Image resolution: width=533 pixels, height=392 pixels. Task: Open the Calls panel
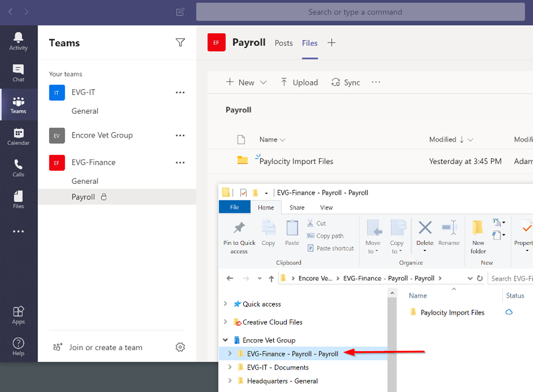[18, 167]
